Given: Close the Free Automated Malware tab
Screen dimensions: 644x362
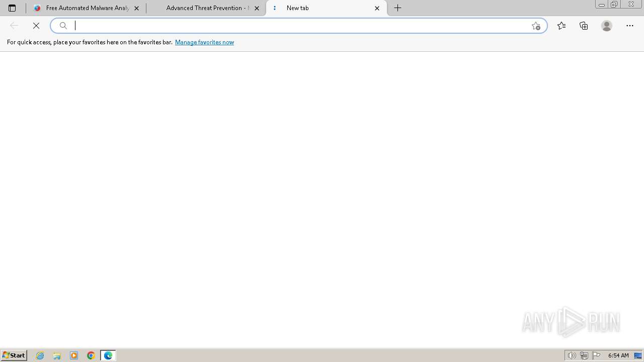Looking at the screenshot, I should [136, 8].
